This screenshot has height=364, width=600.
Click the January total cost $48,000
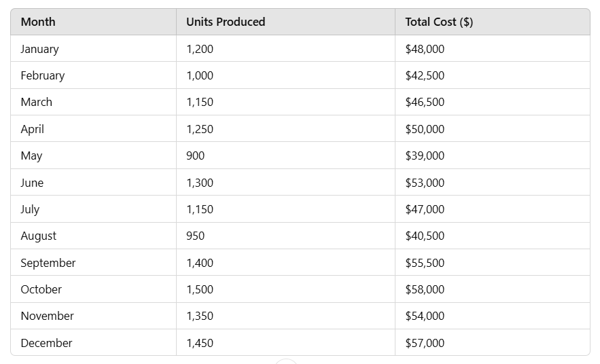coord(425,49)
